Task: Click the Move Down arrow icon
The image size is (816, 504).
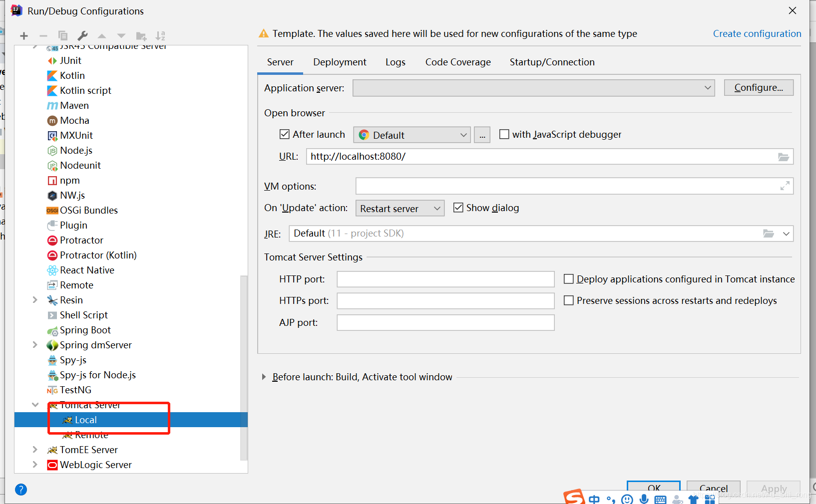Action: pyautogui.click(x=121, y=36)
